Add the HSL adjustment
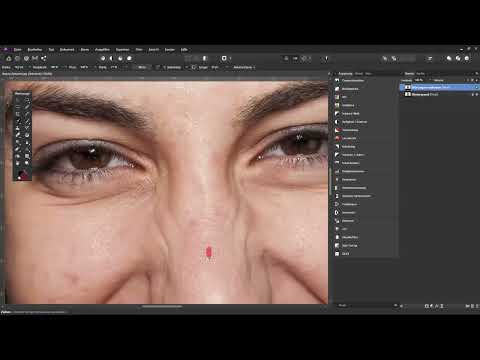This screenshot has width=480, height=360. [344, 97]
